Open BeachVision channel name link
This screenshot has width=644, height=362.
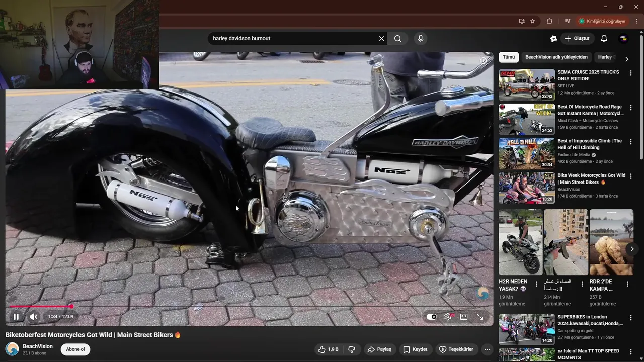(38, 346)
